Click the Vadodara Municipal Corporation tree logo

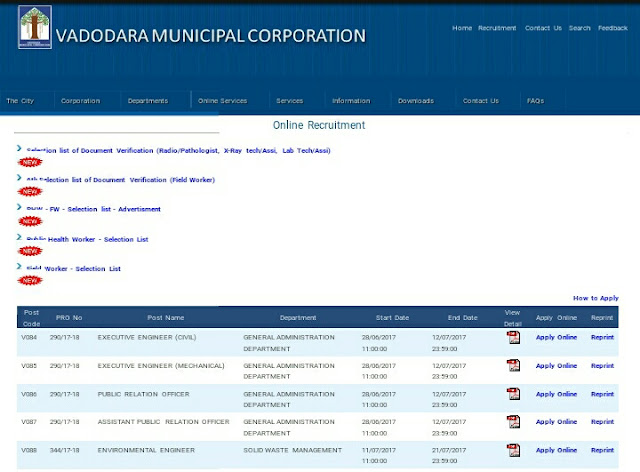[35, 27]
